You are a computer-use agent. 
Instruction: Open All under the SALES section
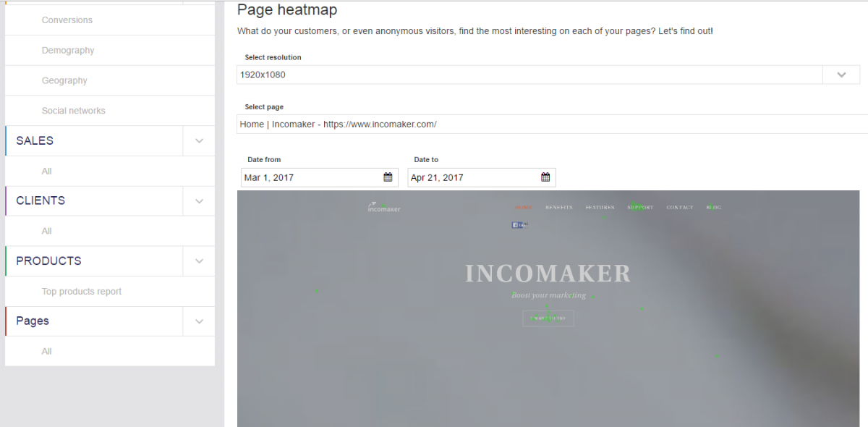pos(47,172)
